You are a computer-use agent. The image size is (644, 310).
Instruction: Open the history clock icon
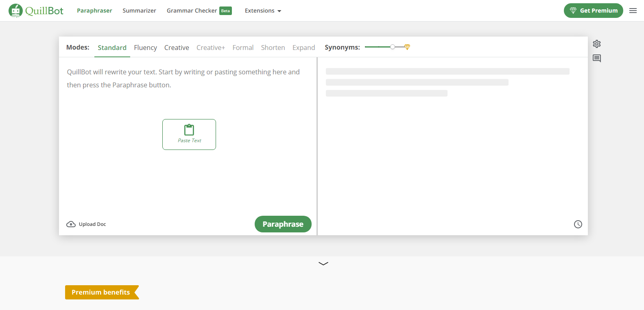[578, 224]
